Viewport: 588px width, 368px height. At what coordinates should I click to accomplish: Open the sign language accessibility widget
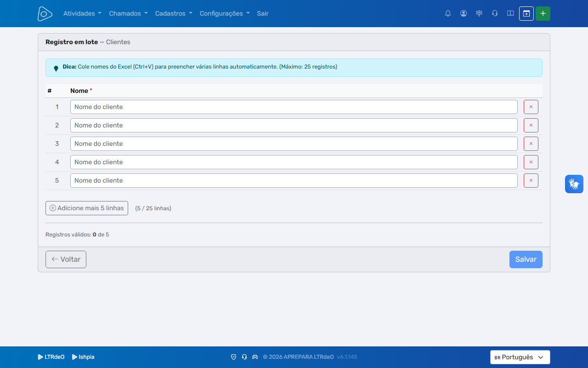point(574,184)
